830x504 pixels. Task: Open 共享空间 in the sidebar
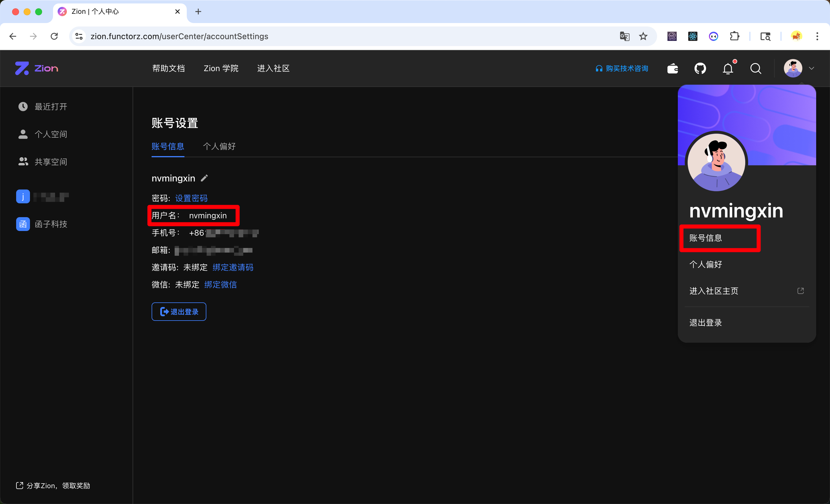(51, 162)
